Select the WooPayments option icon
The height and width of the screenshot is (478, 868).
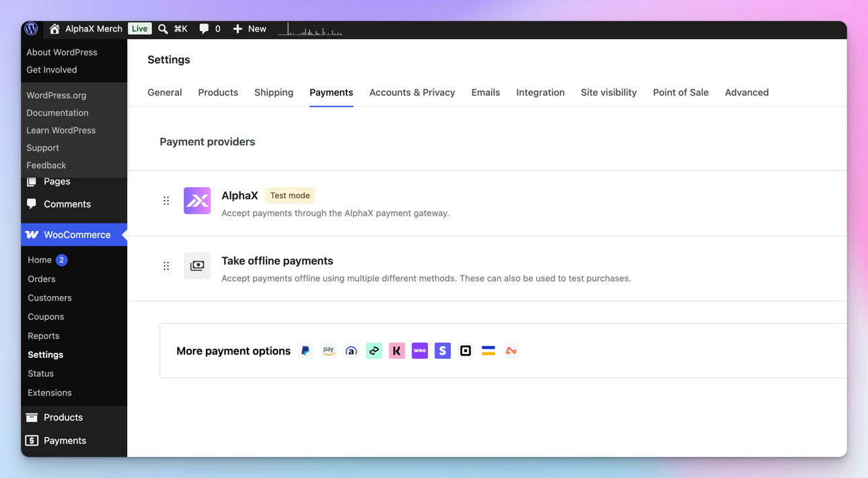pos(420,351)
